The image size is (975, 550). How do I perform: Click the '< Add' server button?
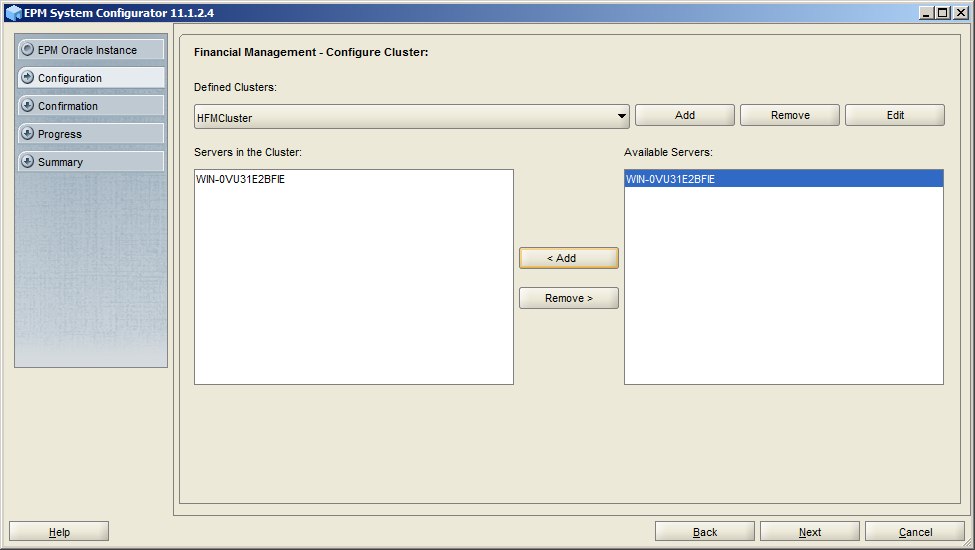(569, 258)
